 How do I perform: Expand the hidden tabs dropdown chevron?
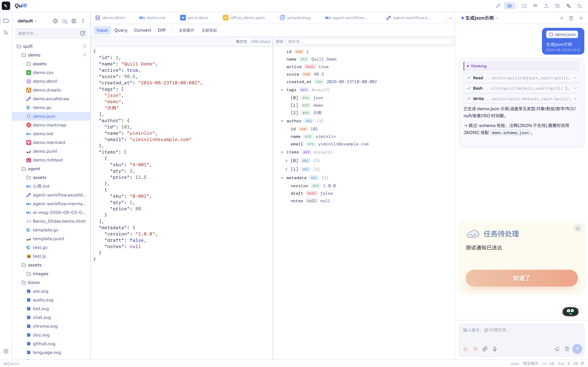pos(451,18)
